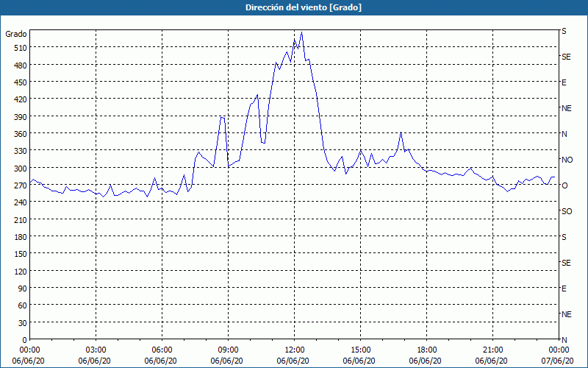Click the 'O' compass direction label

pos(564,185)
